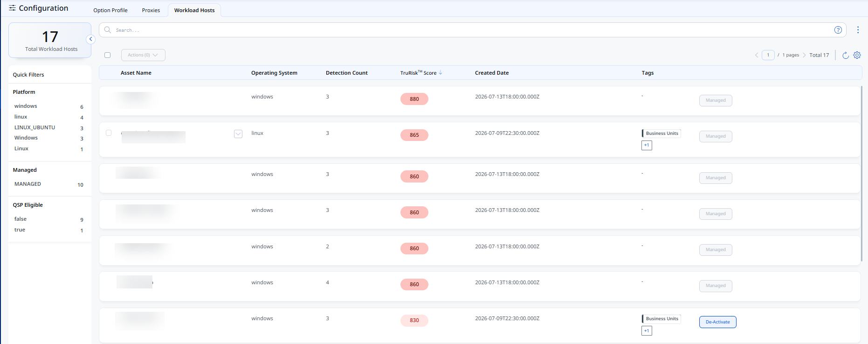Expand +1 tags on linux row
The height and width of the screenshot is (344, 868).
point(647,145)
